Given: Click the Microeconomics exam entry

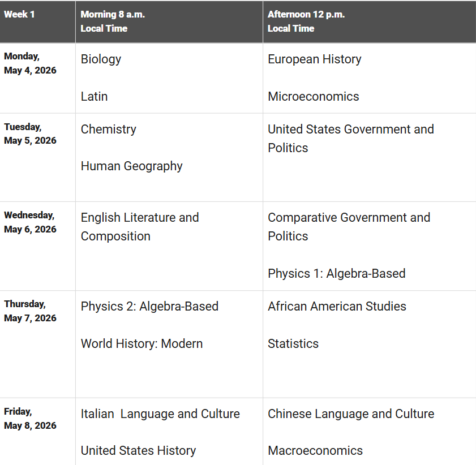Looking at the screenshot, I should coord(313,96).
